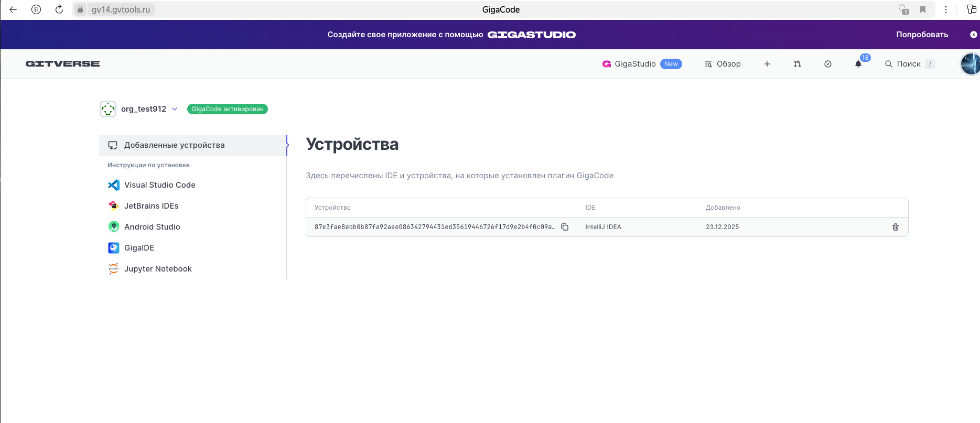Open the browser three-dot menu
980x423 pixels.
coord(946,9)
